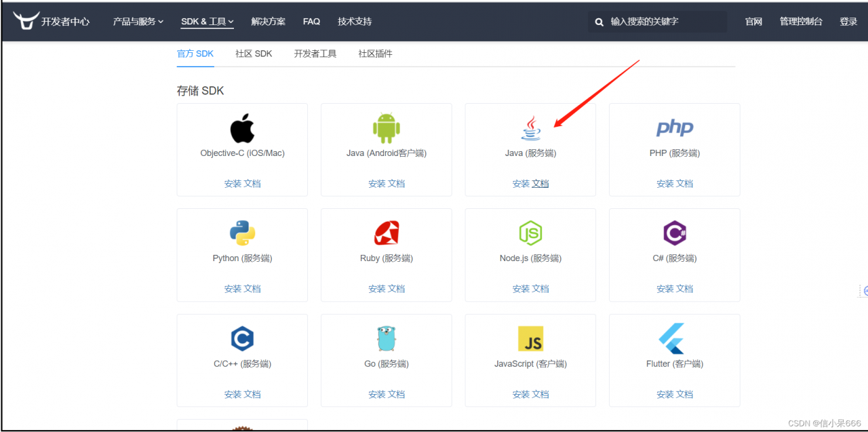Click the "Objective-C (iOS/Mac)" card title text
Screen dimensions: 868x432
click(242, 153)
